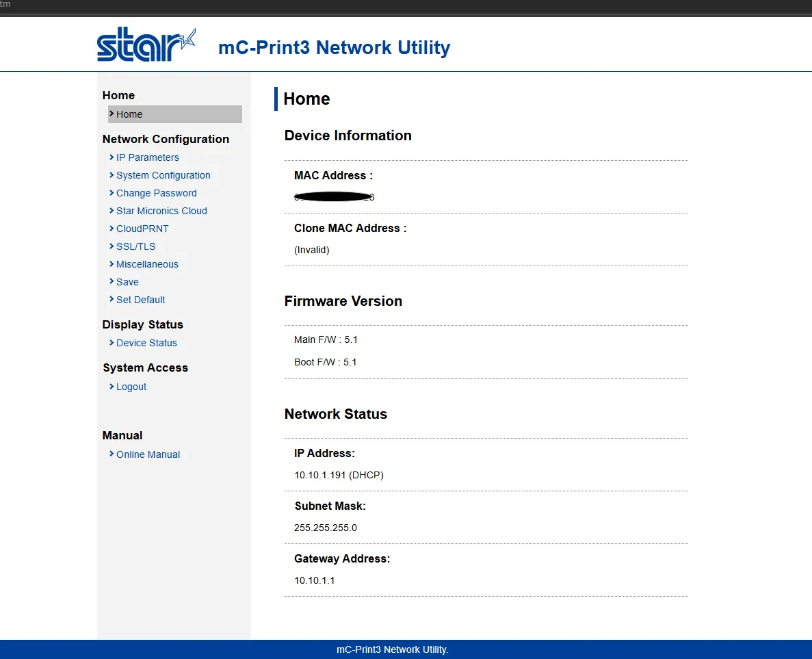812x659 pixels.
Task: Click the chevron icon beside Logout
Action: click(x=112, y=386)
